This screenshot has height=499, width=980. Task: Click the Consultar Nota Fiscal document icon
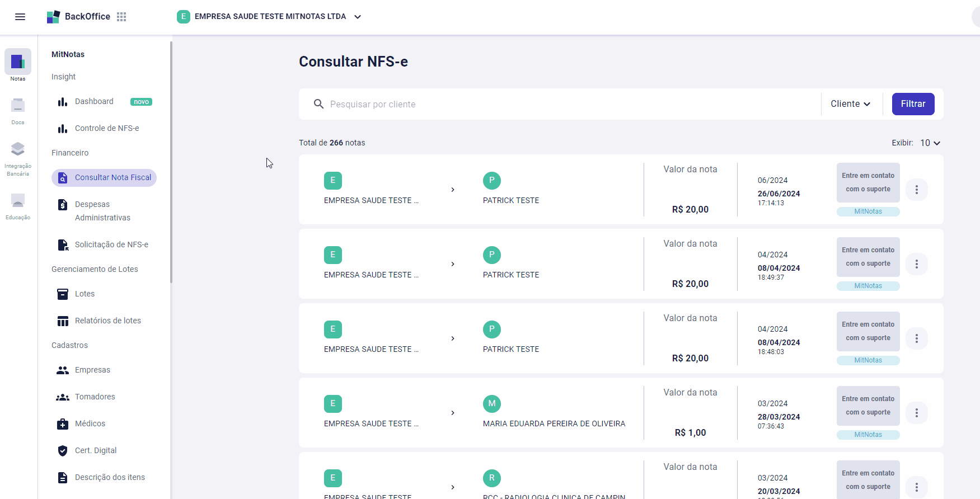[x=63, y=178]
